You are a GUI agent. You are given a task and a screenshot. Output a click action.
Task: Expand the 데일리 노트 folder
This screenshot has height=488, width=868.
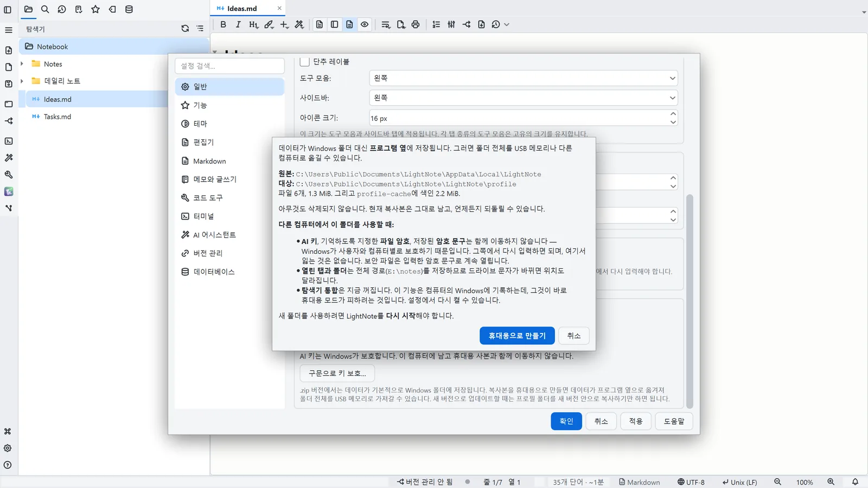point(22,81)
